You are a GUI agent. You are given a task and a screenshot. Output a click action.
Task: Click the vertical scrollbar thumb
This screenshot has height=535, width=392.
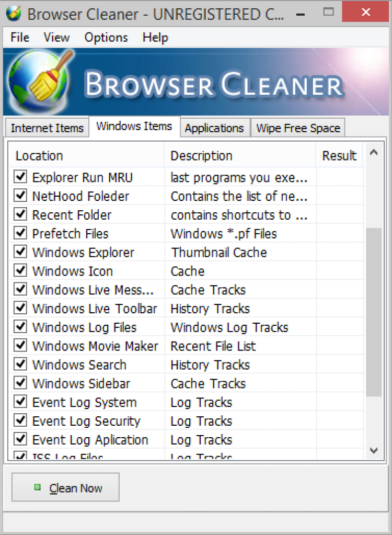tap(374, 312)
